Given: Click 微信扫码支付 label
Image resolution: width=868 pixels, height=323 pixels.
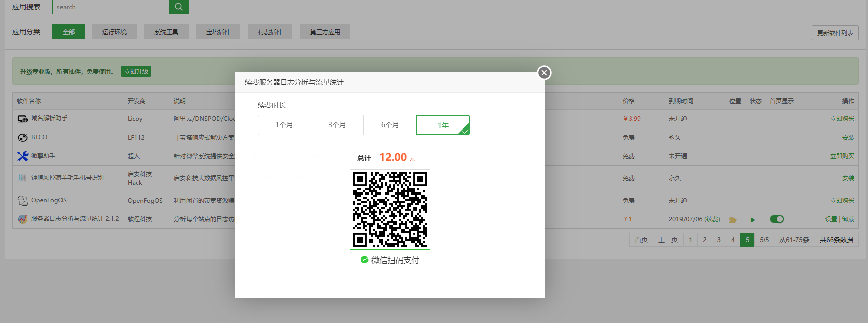Looking at the screenshot, I should pyautogui.click(x=395, y=260).
